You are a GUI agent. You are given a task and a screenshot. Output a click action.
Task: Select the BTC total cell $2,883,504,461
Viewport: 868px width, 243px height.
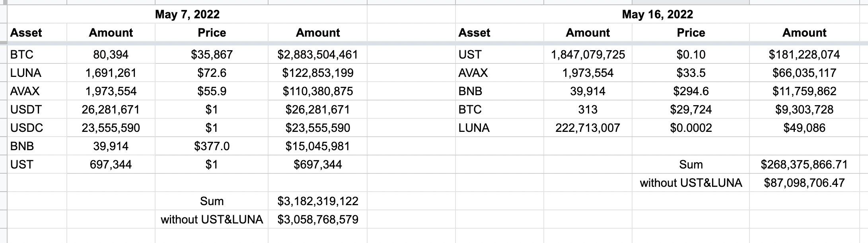tap(317, 55)
